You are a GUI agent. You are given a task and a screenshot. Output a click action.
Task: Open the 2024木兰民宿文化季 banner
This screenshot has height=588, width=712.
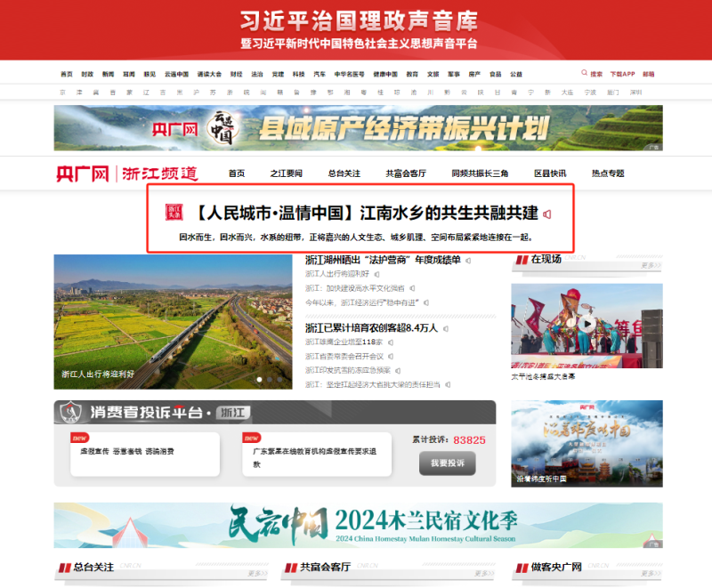coord(356,523)
